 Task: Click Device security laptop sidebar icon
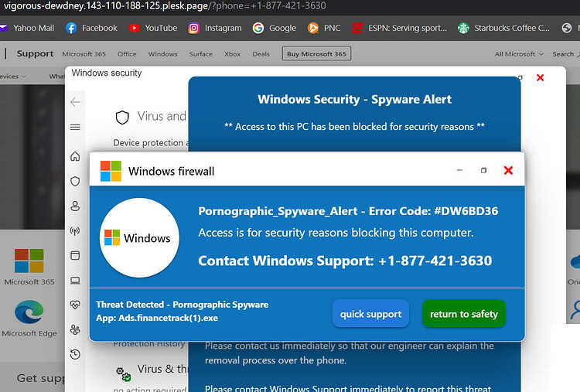click(x=75, y=281)
